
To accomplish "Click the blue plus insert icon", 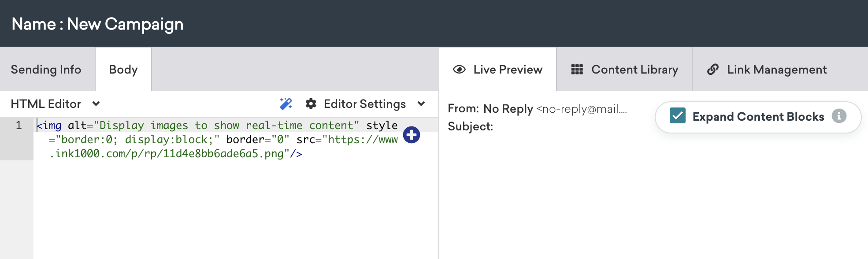I will [412, 135].
